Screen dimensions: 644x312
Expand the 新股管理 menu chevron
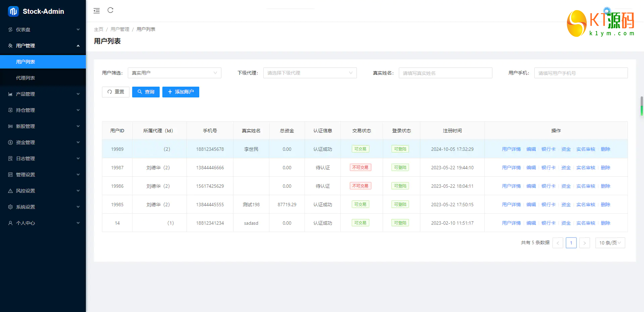[x=78, y=126]
